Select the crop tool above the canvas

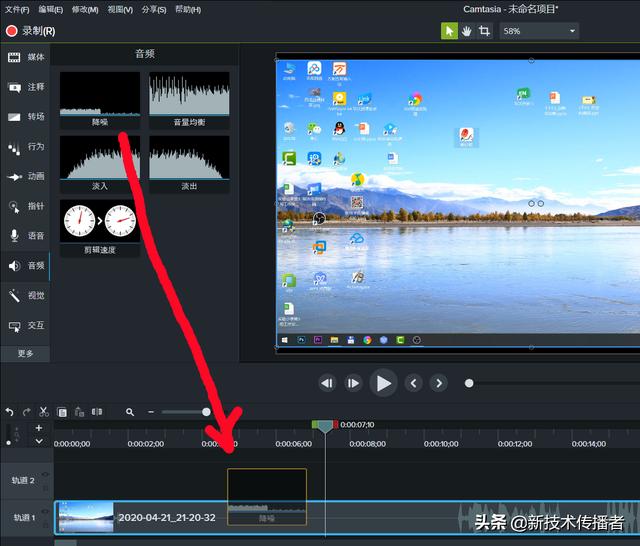(x=485, y=31)
